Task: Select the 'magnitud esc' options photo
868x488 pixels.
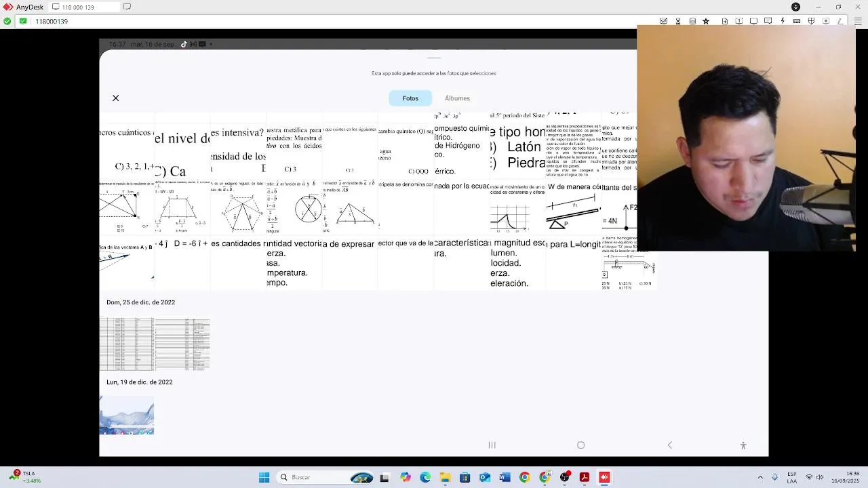Action: click(518, 263)
